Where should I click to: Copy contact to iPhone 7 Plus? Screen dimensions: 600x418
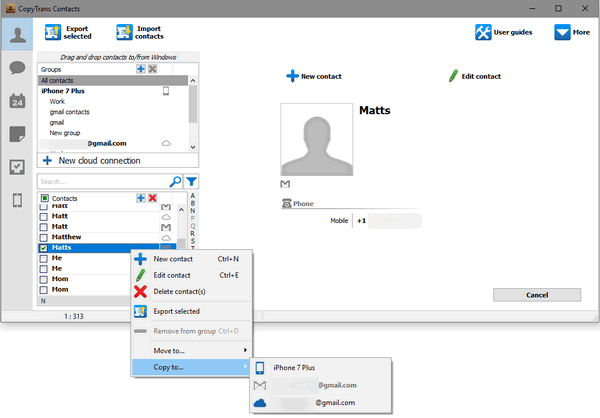[x=321, y=368]
